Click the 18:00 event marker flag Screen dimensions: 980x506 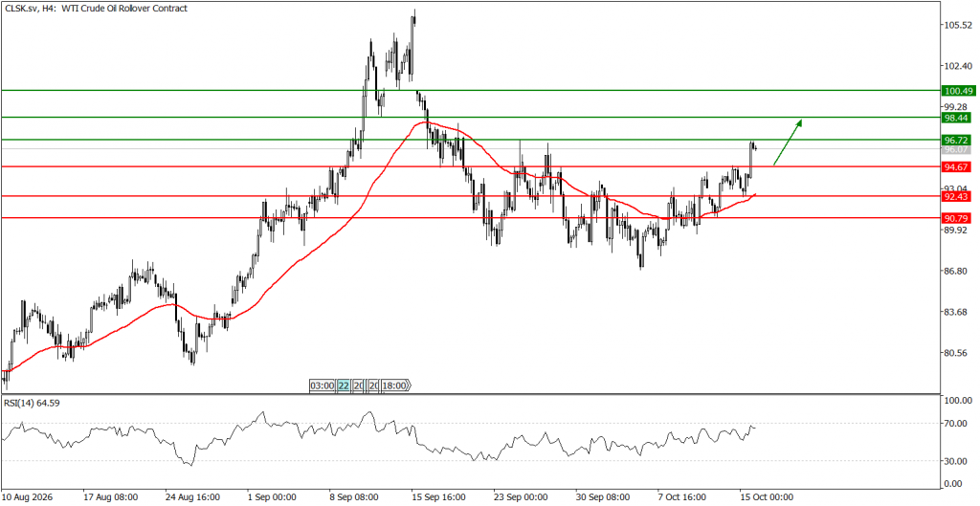[395, 385]
